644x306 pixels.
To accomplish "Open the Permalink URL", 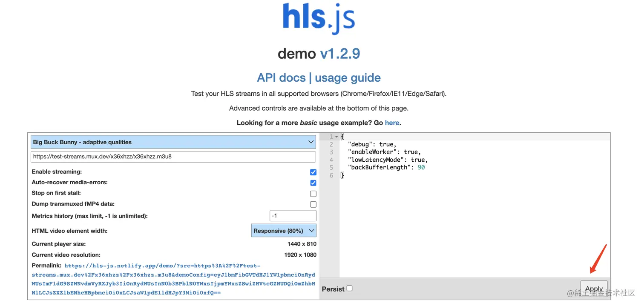I will 173,279.
